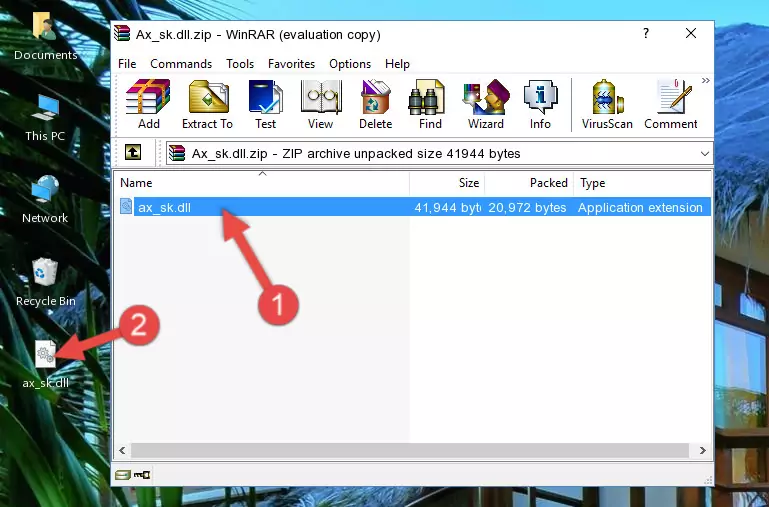The image size is (769, 507).
Task: Open the Tools menu
Action: point(240,64)
